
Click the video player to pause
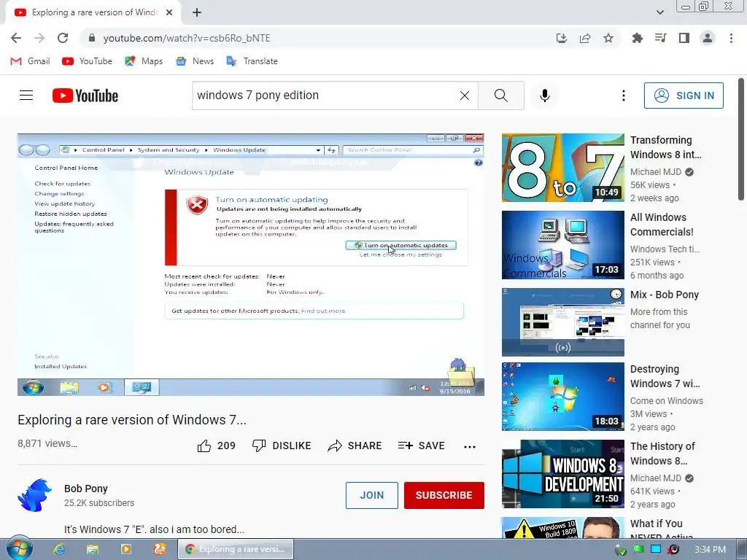[251, 264]
